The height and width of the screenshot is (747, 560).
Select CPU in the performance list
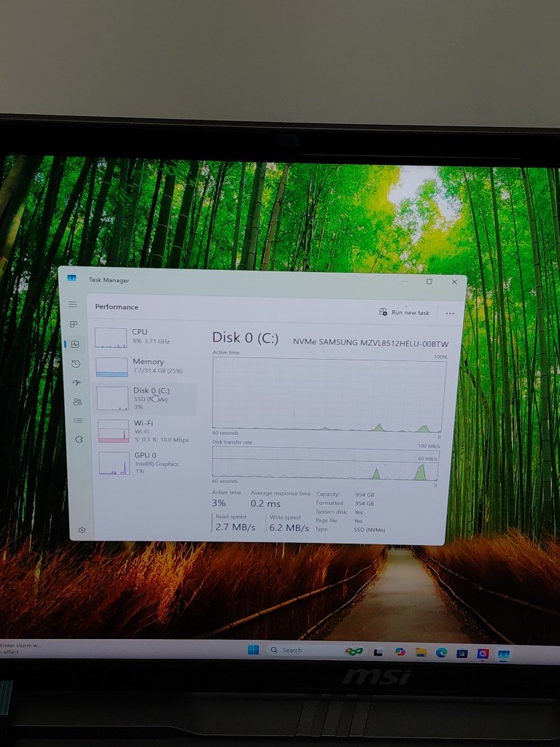click(x=139, y=336)
